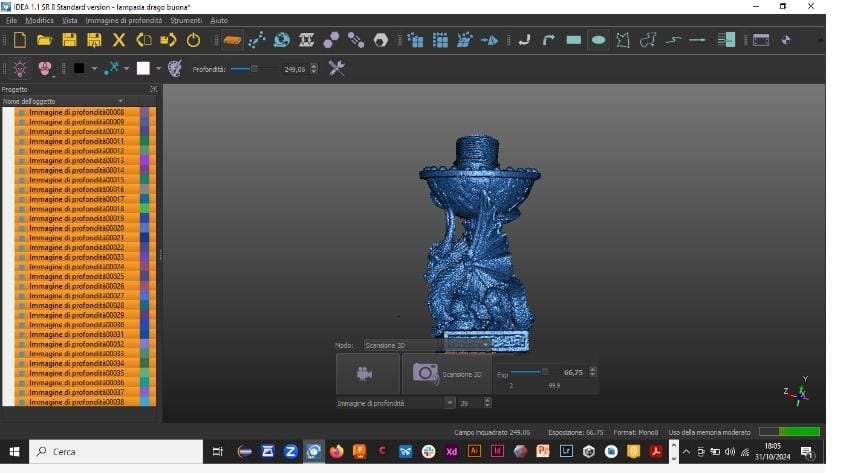This screenshot has height=473, width=865.
Task: Click the new project icon
Action: pos(19,40)
